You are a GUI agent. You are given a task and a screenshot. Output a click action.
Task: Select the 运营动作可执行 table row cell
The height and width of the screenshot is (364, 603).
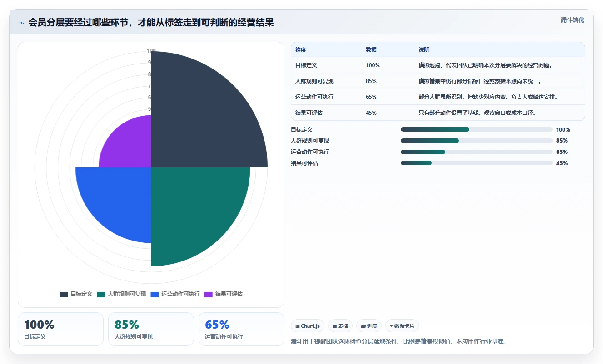tap(314, 97)
